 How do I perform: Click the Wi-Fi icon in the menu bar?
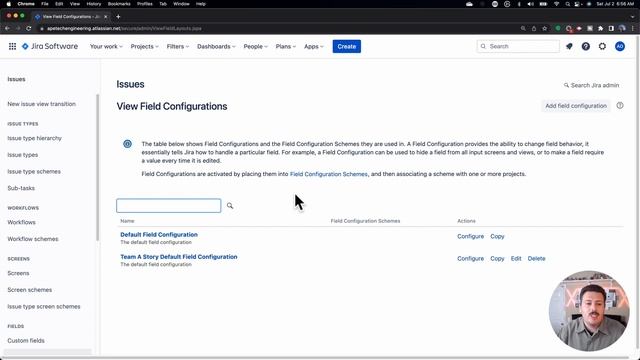[556, 4]
